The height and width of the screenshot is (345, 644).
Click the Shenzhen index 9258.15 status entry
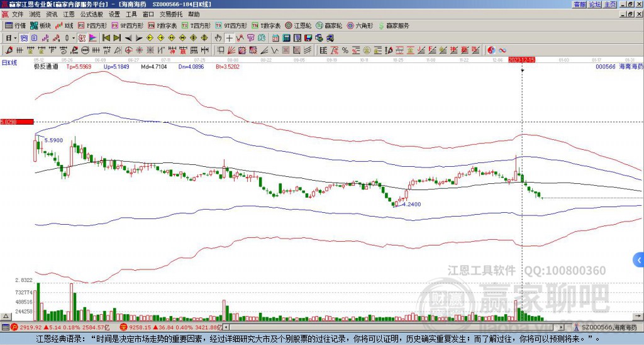pyautogui.click(x=170, y=327)
